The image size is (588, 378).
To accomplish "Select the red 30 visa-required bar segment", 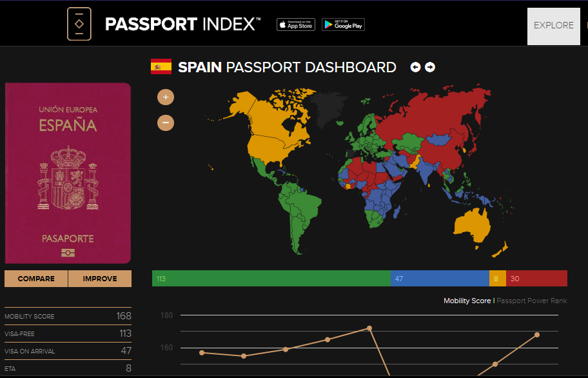I will 536,279.
